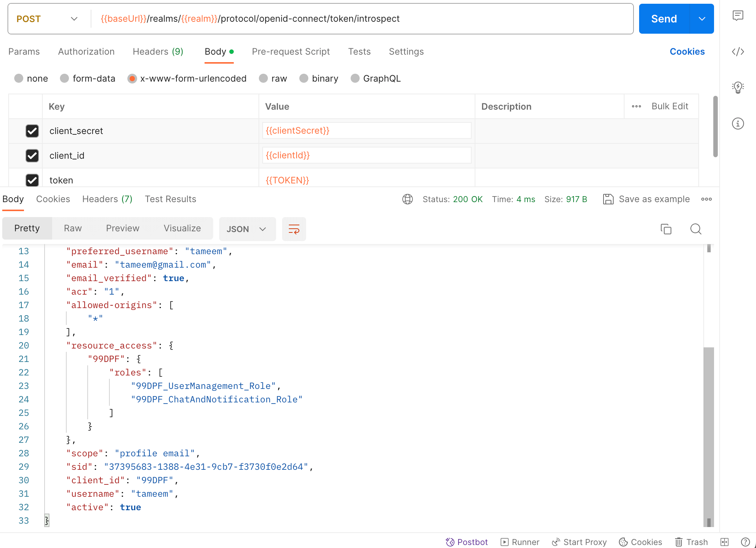Open the Test Results tab
The width and height of the screenshot is (756, 548).
[x=170, y=199]
